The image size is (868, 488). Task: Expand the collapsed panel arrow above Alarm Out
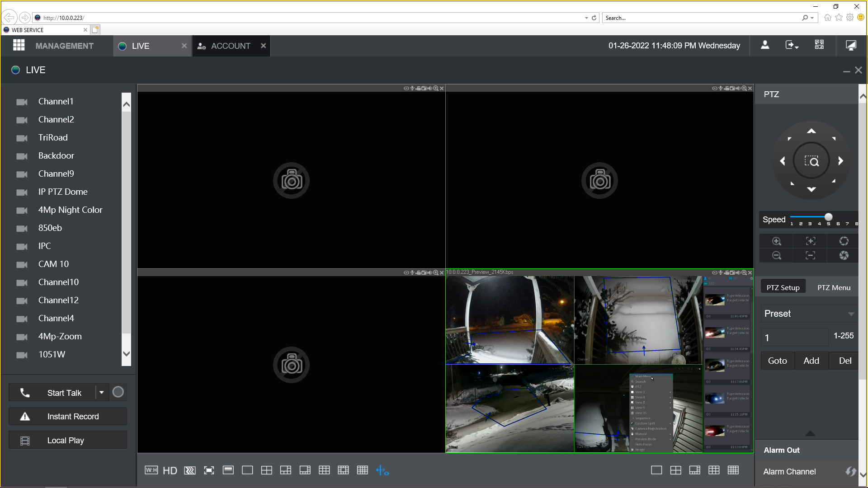[x=810, y=433]
